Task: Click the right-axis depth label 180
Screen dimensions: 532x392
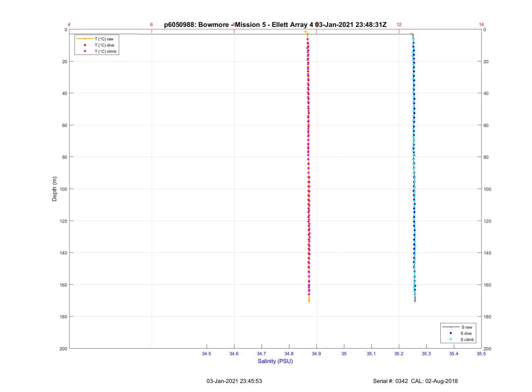Action: coord(488,317)
